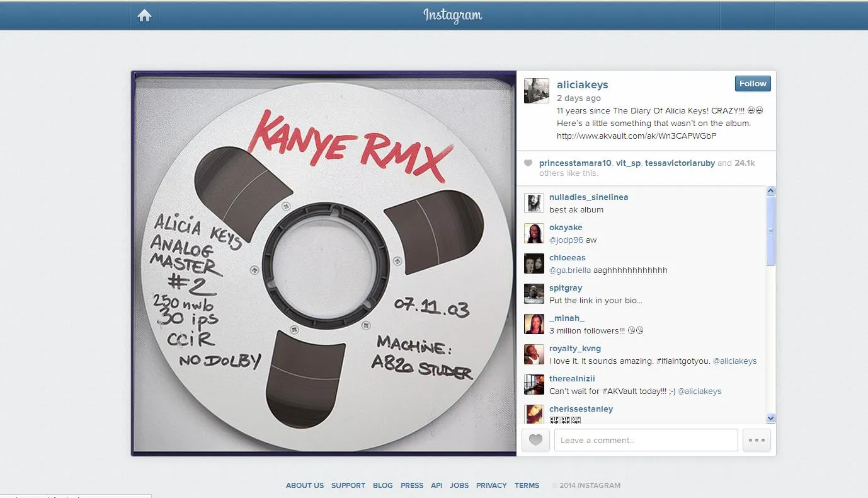
Task: Follow the aliciakeys account
Action: coord(753,83)
